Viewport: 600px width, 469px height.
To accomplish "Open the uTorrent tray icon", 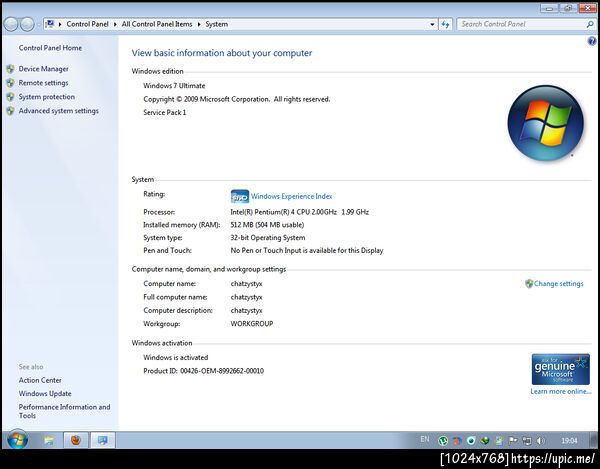I will point(443,441).
